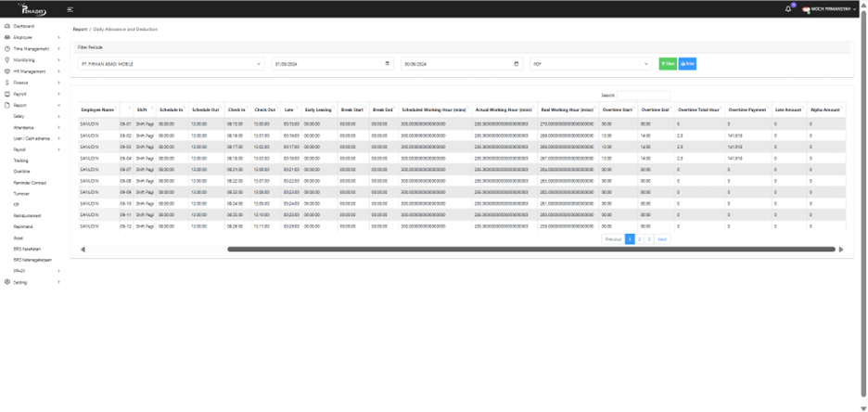Click the Employee icon in sidebar
868x412 pixels.
[6, 37]
